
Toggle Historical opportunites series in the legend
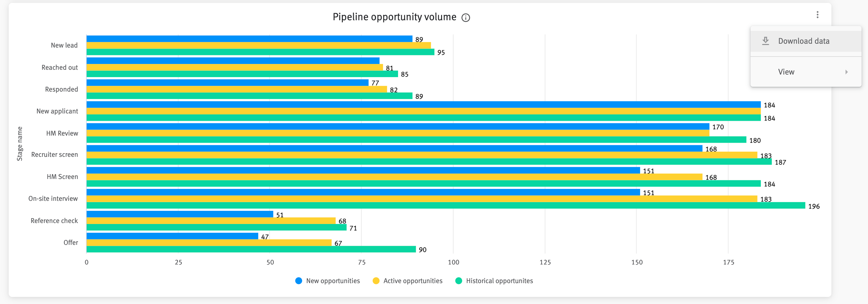(x=499, y=281)
